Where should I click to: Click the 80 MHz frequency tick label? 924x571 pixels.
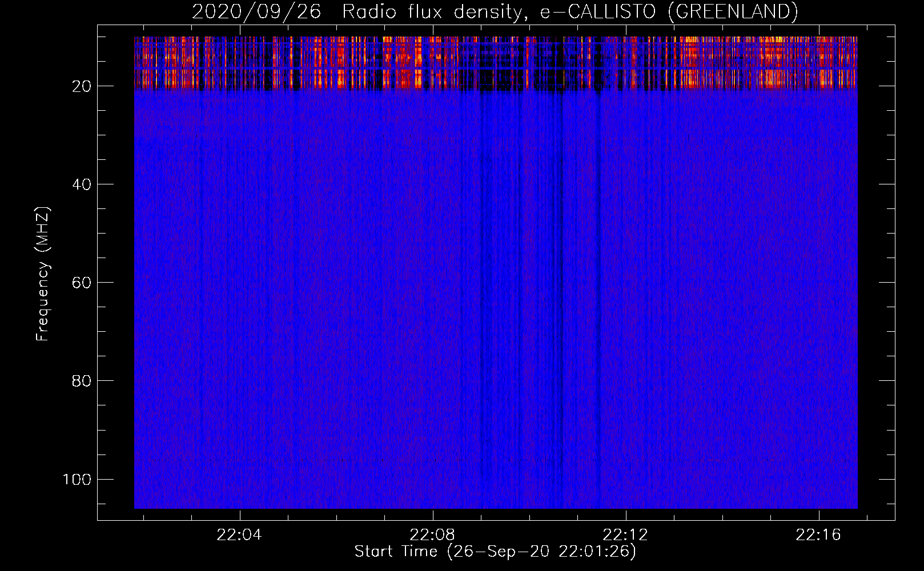82,381
